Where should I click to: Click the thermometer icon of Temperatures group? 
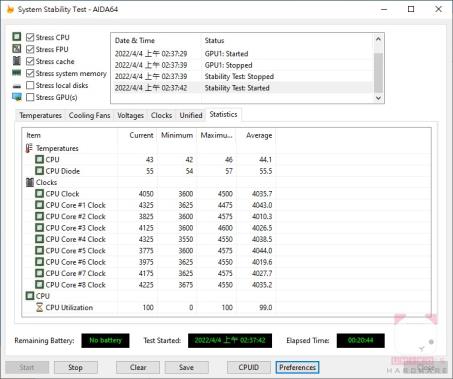pyautogui.click(x=29, y=148)
